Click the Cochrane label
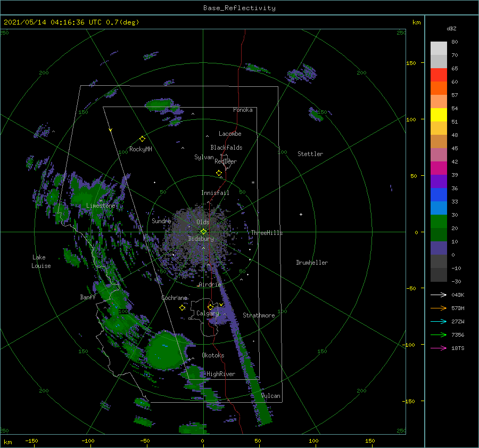 [174, 298]
